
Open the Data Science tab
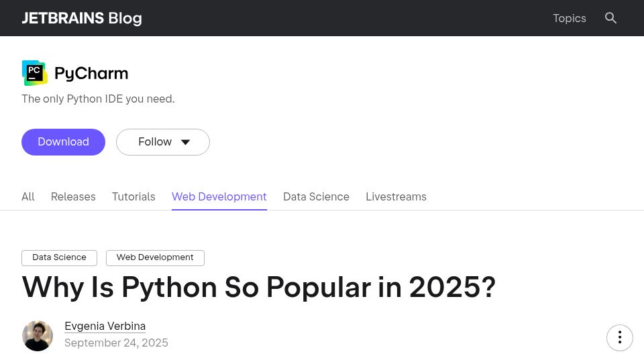[316, 196]
